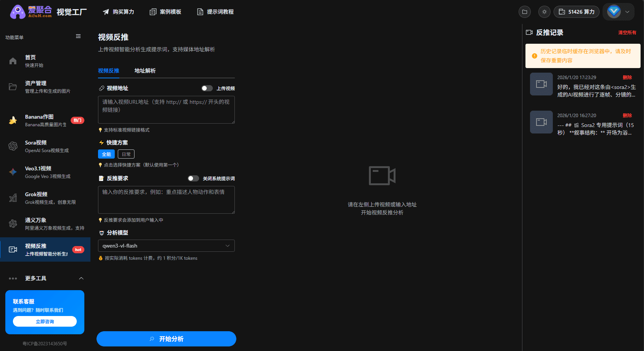Click the 开始分析 analysis button
Screen dimensions: 644x351
pyautogui.click(x=166, y=339)
